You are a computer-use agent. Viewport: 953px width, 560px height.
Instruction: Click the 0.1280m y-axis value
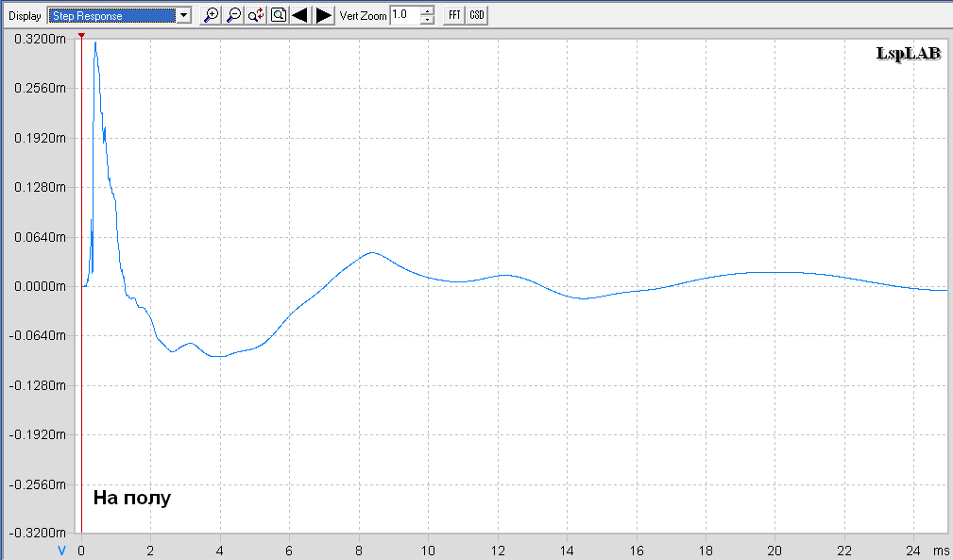point(40,187)
